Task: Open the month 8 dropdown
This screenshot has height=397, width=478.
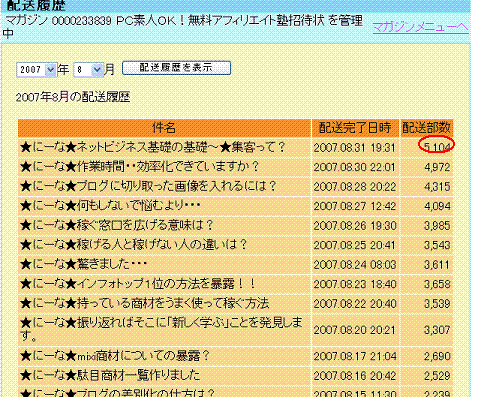Action: [88, 70]
